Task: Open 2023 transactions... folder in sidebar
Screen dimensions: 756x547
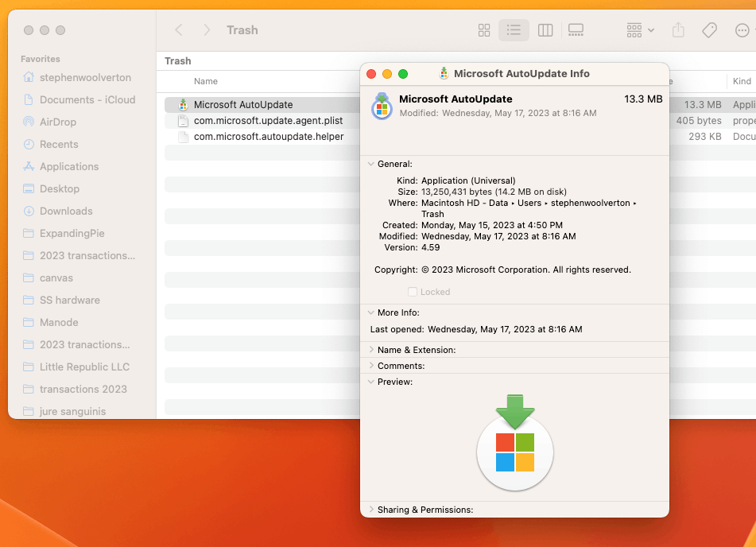Action: click(87, 255)
